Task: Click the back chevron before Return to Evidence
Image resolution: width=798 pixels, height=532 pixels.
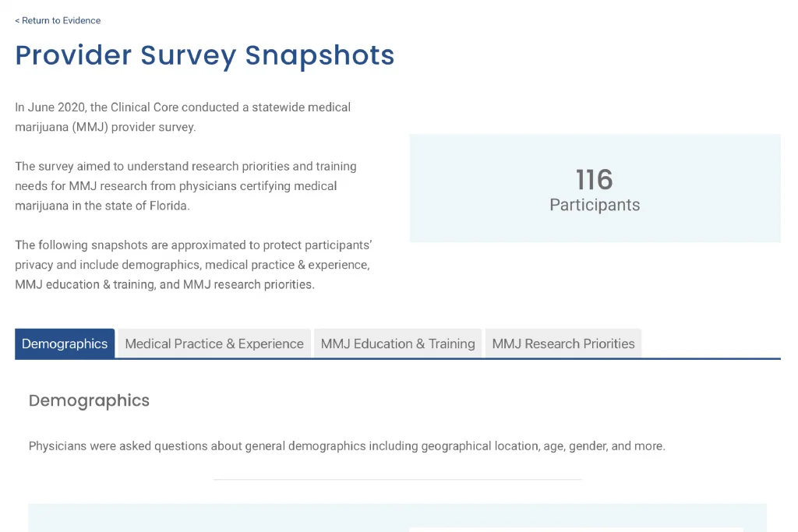Action: pyautogui.click(x=18, y=20)
